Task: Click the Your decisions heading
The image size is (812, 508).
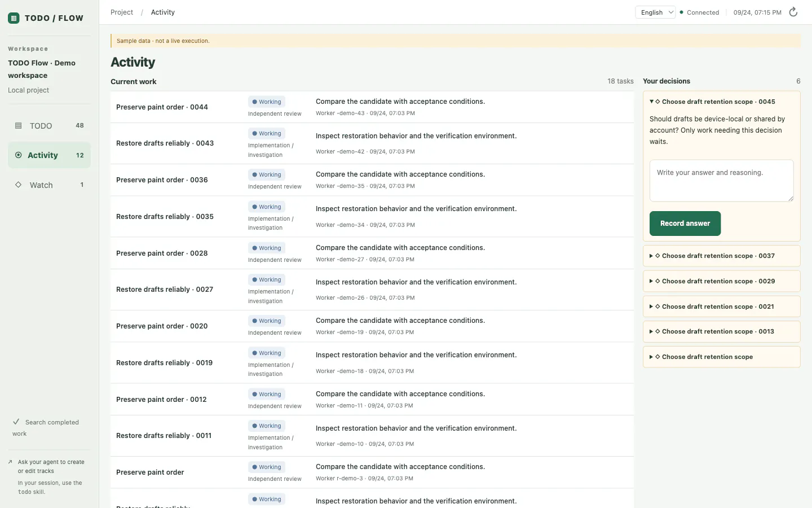Action: click(667, 81)
